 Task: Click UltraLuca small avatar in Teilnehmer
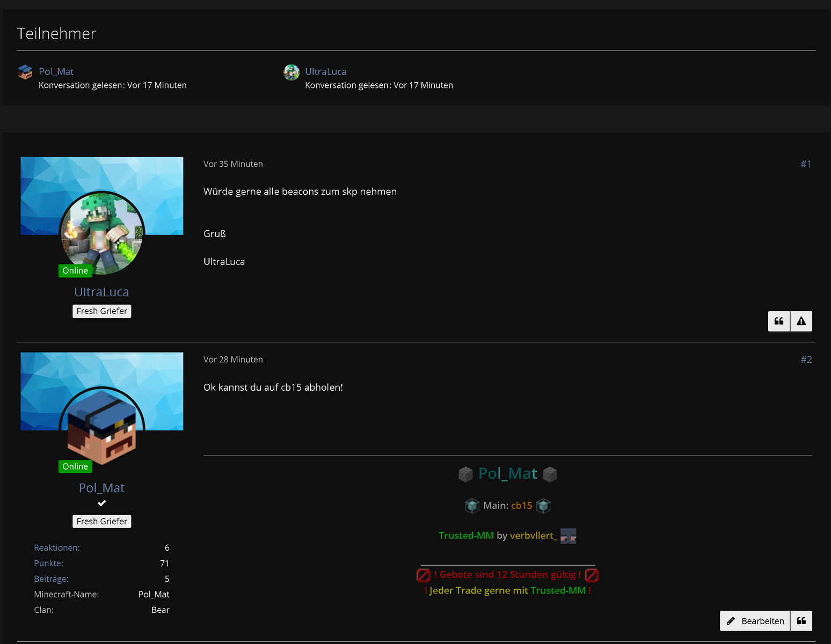[x=291, y=72]
